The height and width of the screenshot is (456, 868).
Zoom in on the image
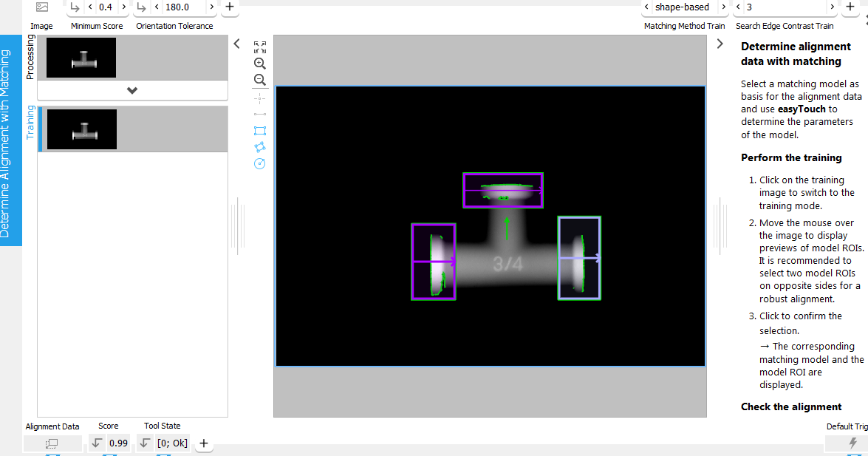[259, 64]
